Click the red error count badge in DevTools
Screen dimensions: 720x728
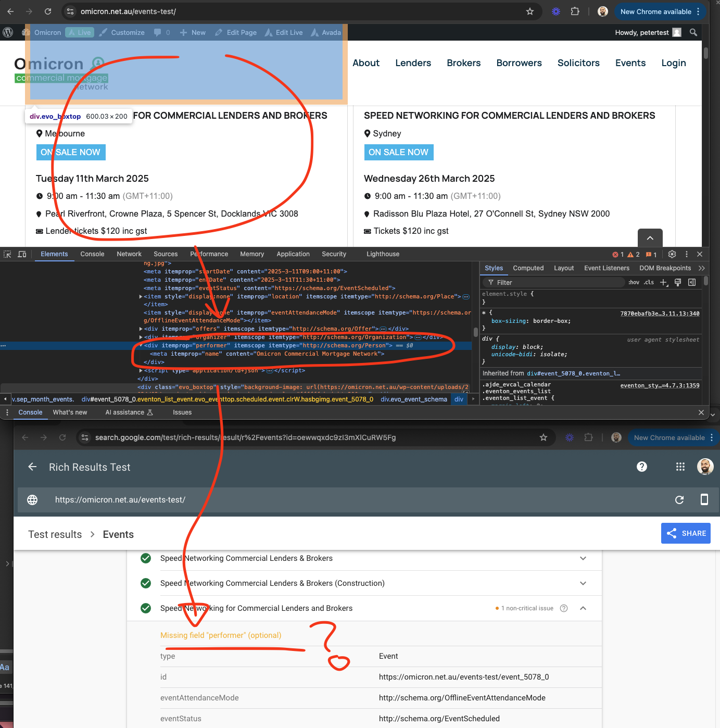pos(618,255)
